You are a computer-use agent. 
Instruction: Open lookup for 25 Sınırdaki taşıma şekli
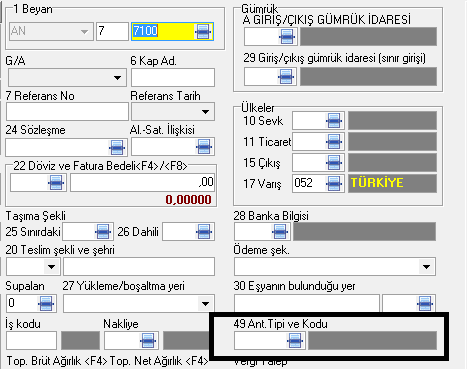[x=103, y=231]
